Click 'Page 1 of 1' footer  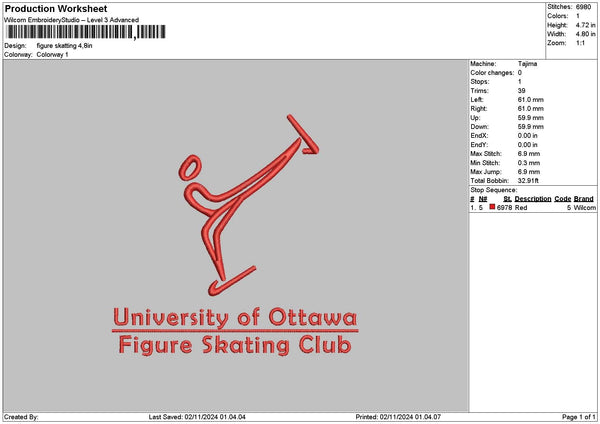[x=579, y=417]
